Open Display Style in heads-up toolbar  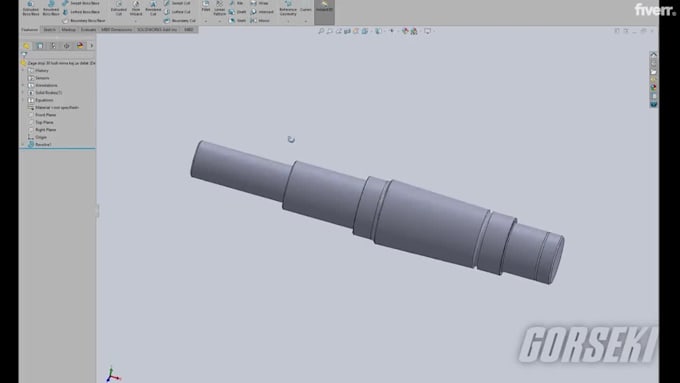coord(379,31)
